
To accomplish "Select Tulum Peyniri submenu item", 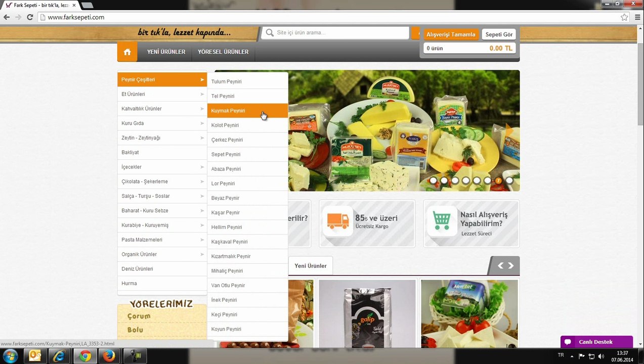I will click(x=247, y=81).
